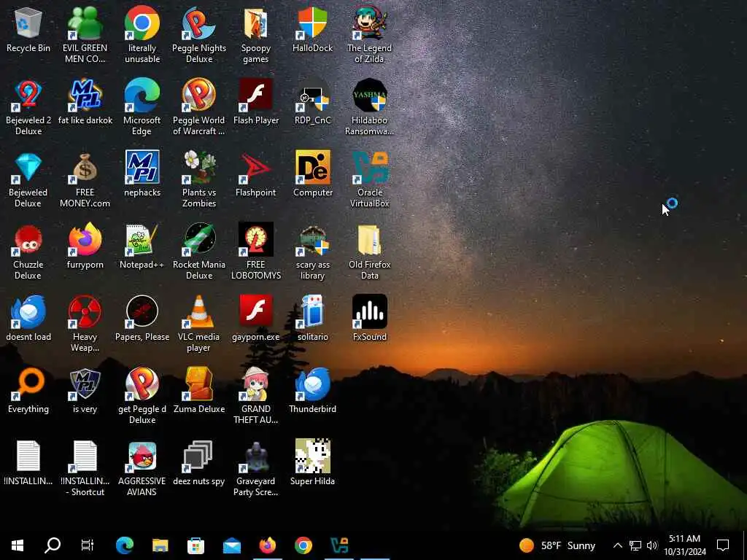Select the Thunderbird desktop shortcut
Viewport: 747px width, 560px height.
312,392
